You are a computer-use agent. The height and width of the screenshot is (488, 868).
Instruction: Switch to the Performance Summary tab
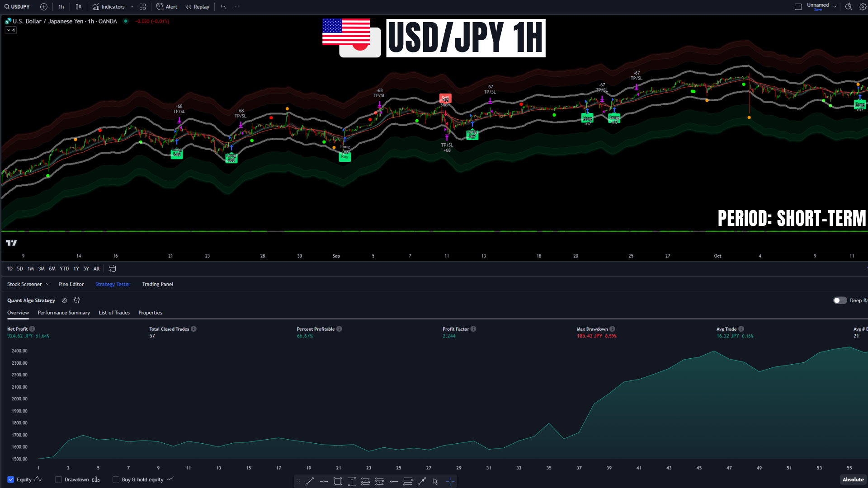tap(64, 313)
